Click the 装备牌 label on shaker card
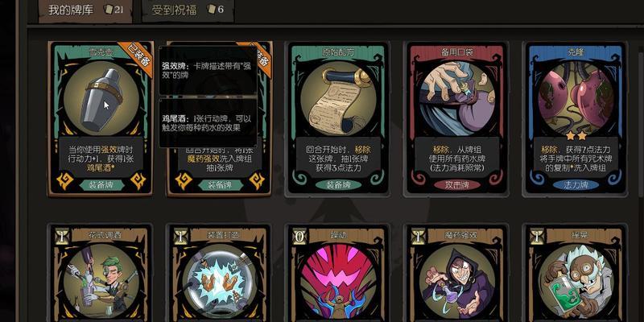Screen dimensions: 644x322 click(x=102, y=185)
